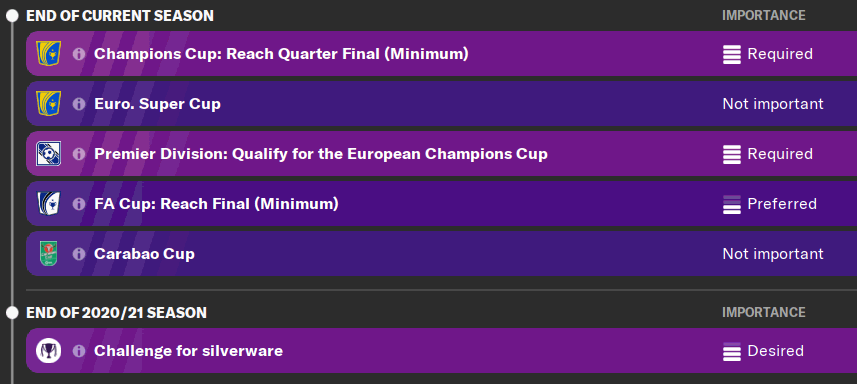Select Champions Cup: Reach Quarter Final objective
Screen dimensions: 857x384
coord(281,54)
